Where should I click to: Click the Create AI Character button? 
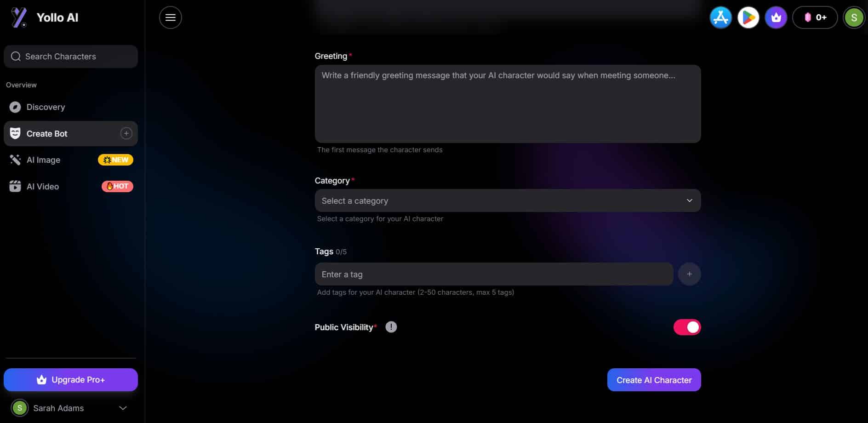pos(654,380)
